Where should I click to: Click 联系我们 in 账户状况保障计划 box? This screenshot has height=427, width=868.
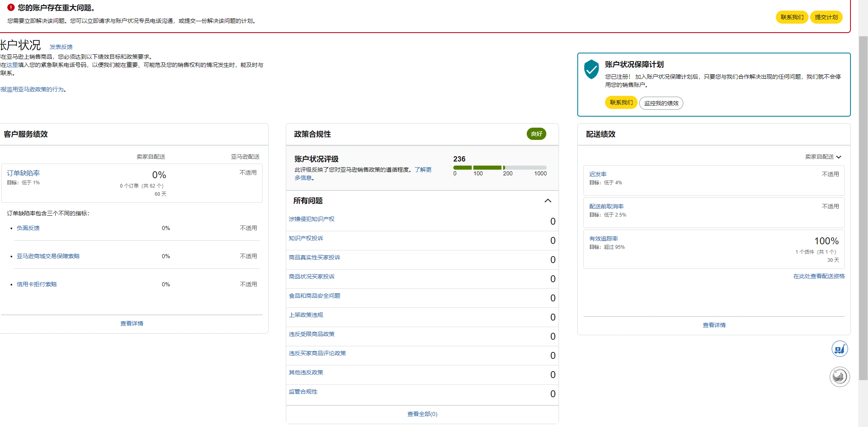pyautogui.click(x=621, y=103)
